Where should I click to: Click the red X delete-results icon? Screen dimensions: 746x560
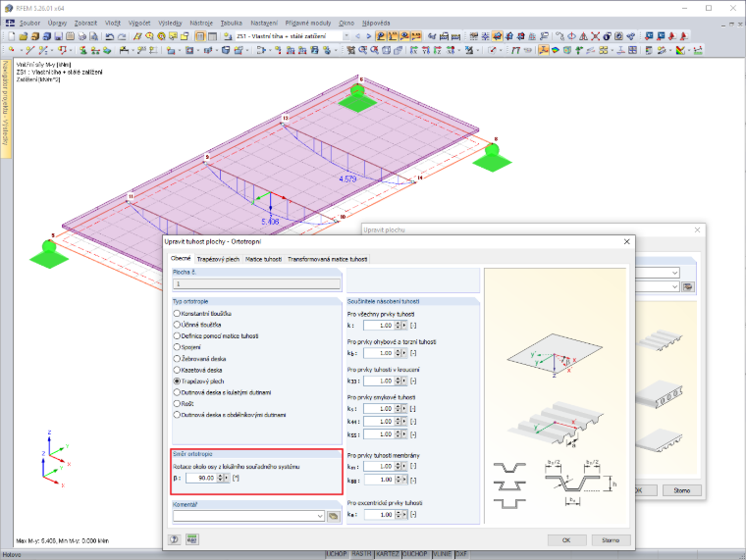pos(595,36)
